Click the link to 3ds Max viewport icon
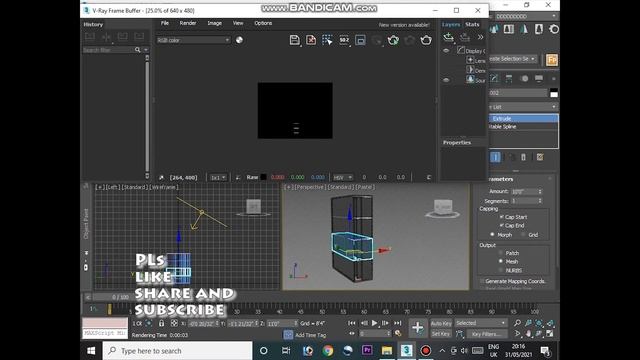Viewport: 640px width, 360px height. coord(360,40)
